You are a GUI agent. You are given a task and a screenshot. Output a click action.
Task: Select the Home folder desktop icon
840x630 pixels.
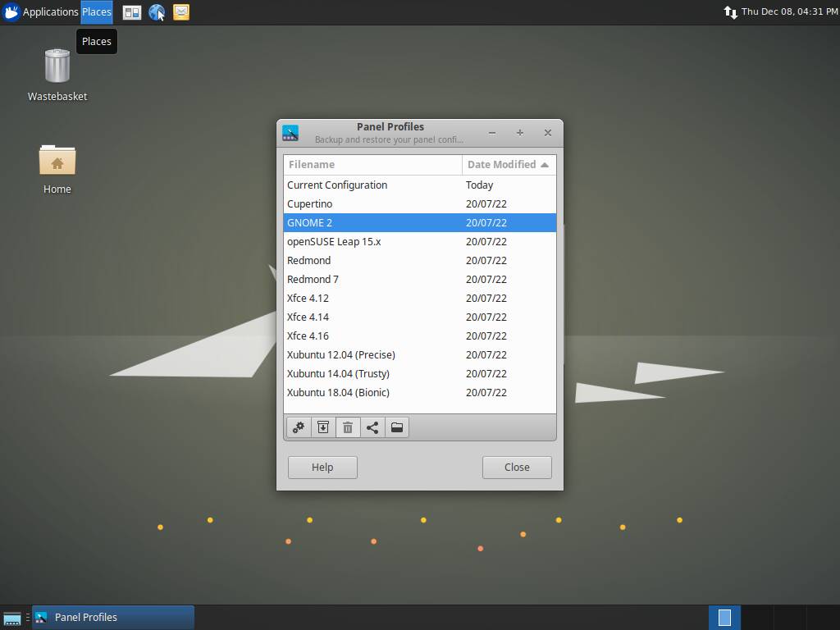point(57,169)
